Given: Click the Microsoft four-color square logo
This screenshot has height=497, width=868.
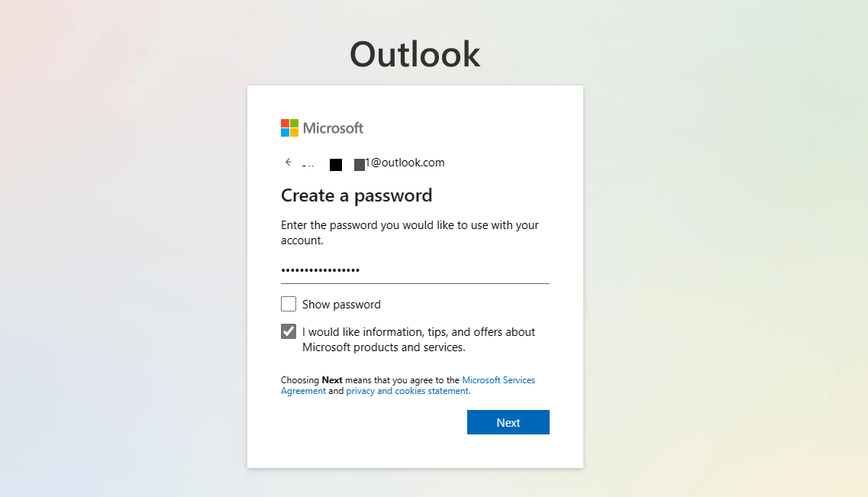Looking at the screenshot, I should 289,127.
